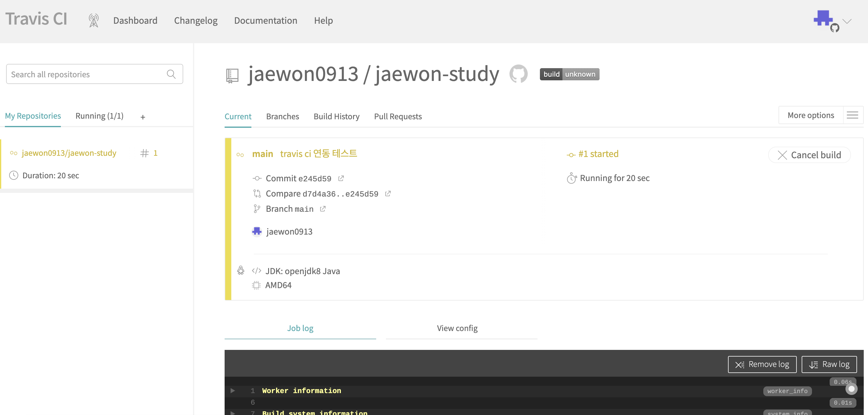Click the broadcast tower icon in header
868x415 pixels.
94,21
